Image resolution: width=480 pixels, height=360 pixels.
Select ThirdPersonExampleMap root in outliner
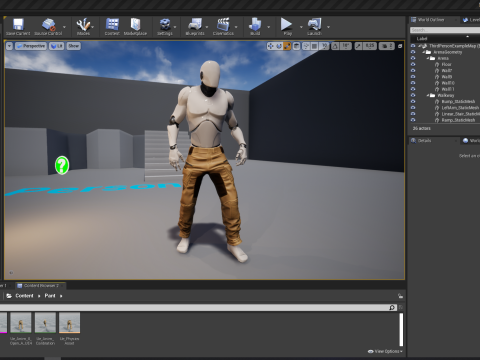click(454, 46)
